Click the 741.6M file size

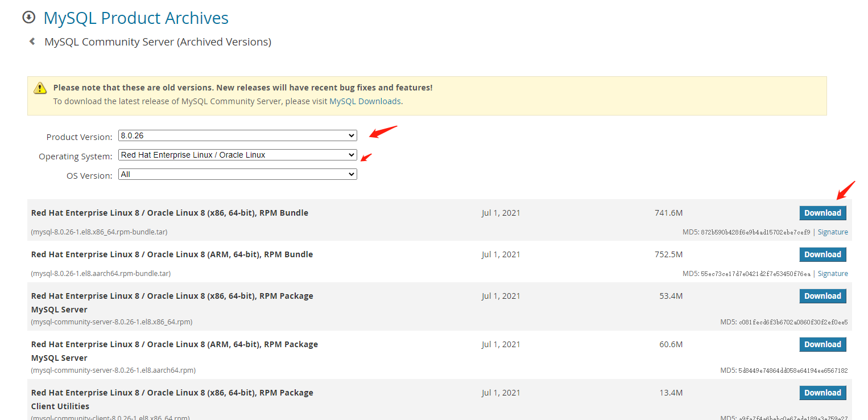(668, 213)
